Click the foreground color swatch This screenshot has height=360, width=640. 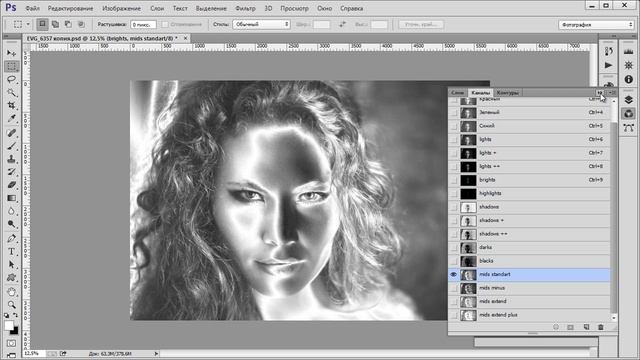click(x=9, y=325)
